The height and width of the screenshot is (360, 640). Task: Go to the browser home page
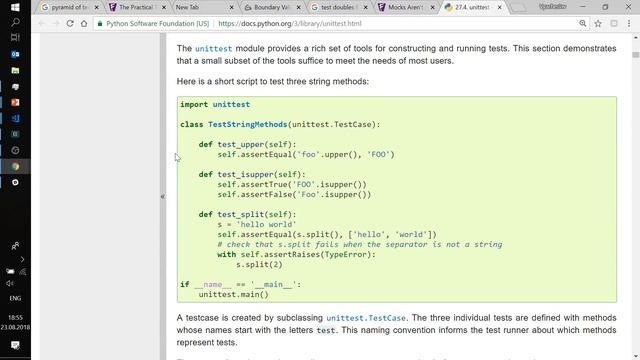pyautogui.click(x=84, y=24)
